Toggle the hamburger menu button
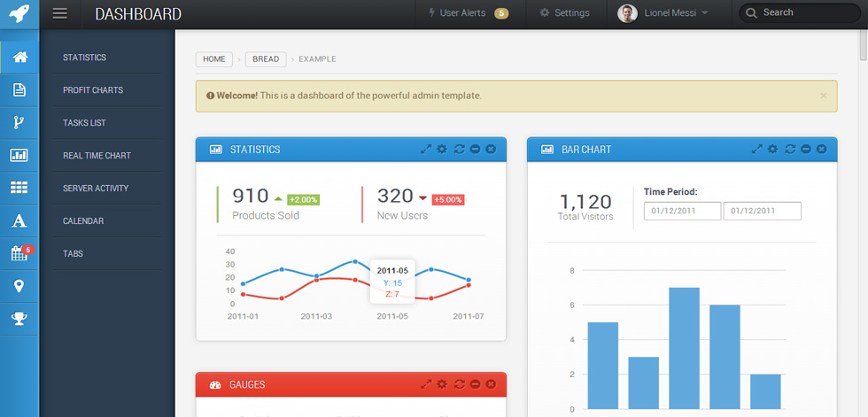868x417 pixels. point(60,13)
